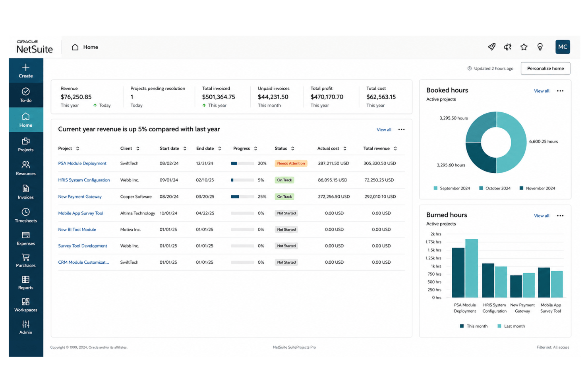Screen dimensions: 588x392
Task: Open PSA Module Deployment project link
Action: [82, 163]
